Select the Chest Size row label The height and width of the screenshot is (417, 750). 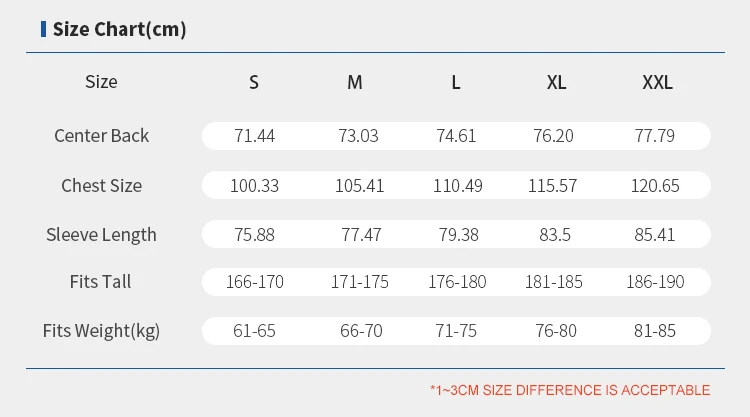[101, 186]
